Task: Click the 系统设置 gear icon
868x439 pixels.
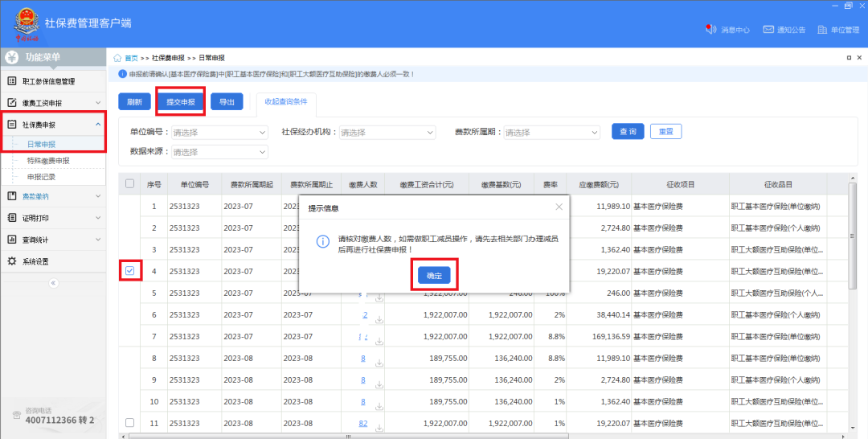Action: [11, 261]
